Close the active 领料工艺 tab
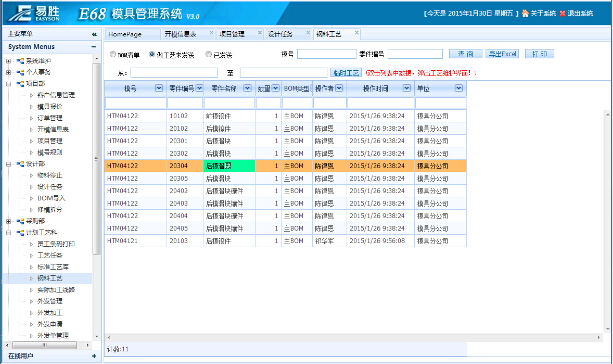Screen dimensions: 613x364 357,33
